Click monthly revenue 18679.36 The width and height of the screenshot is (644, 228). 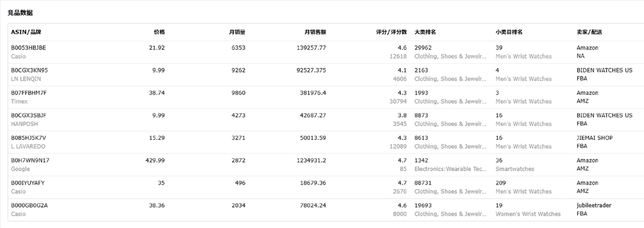(313, 183)
